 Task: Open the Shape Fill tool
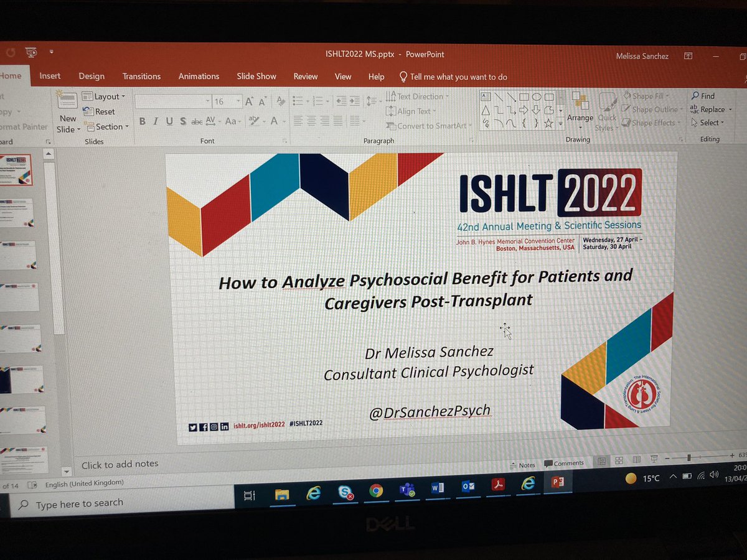pyautogui.click(x=647, y=96)
